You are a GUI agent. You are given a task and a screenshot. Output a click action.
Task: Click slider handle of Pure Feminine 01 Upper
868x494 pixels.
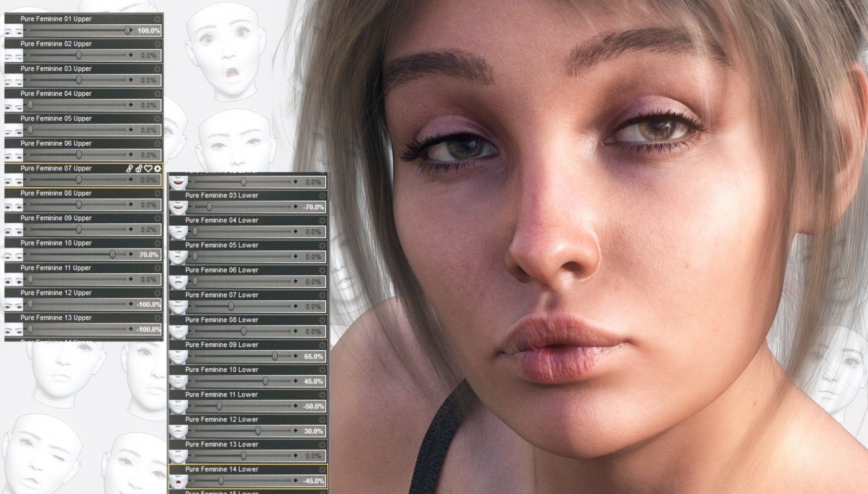pyautogui.click(x=128, y=30)
